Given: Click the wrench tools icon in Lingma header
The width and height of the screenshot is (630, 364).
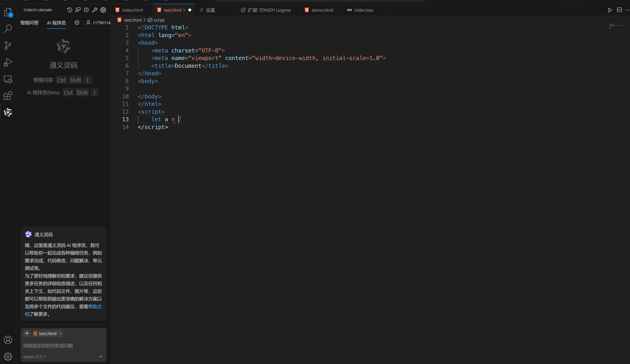Looking at the screenshot, I should 95,10.
